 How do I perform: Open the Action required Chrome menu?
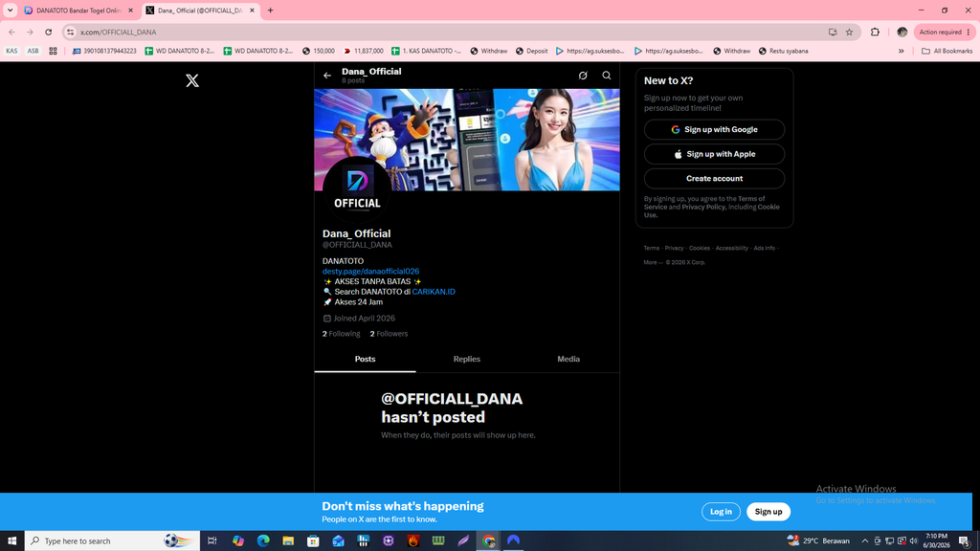945,32
